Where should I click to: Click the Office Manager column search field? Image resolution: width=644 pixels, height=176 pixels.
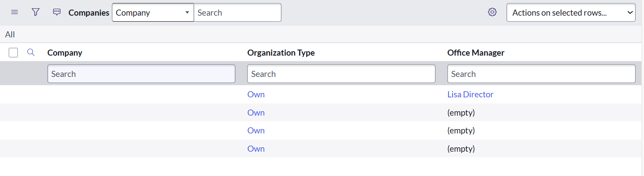(x=541, y=74)
